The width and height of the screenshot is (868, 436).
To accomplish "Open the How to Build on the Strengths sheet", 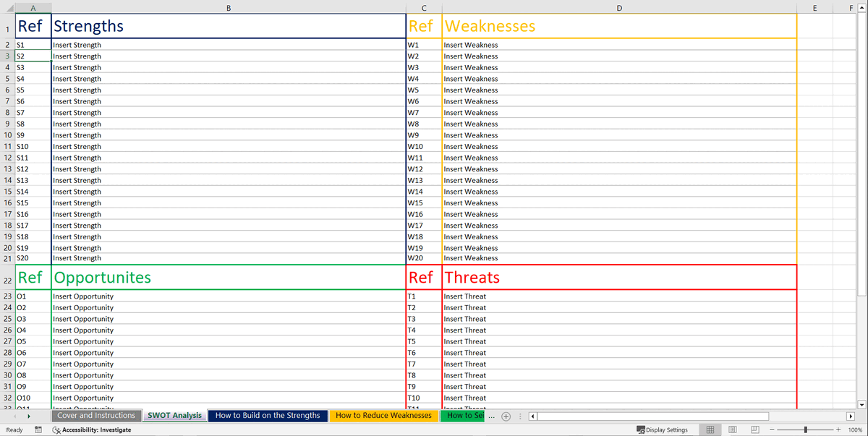I will [x=268, y=416].
